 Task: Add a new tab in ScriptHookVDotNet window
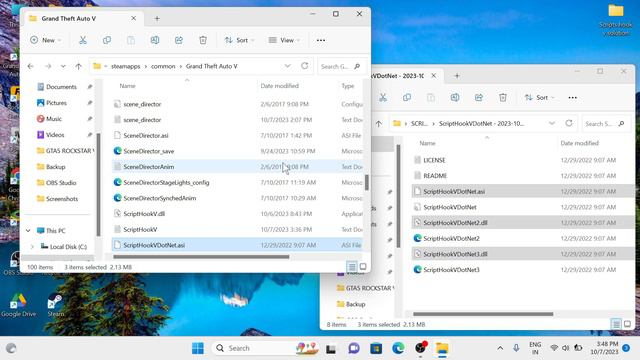pyautogui.click(x=457, y=76)
